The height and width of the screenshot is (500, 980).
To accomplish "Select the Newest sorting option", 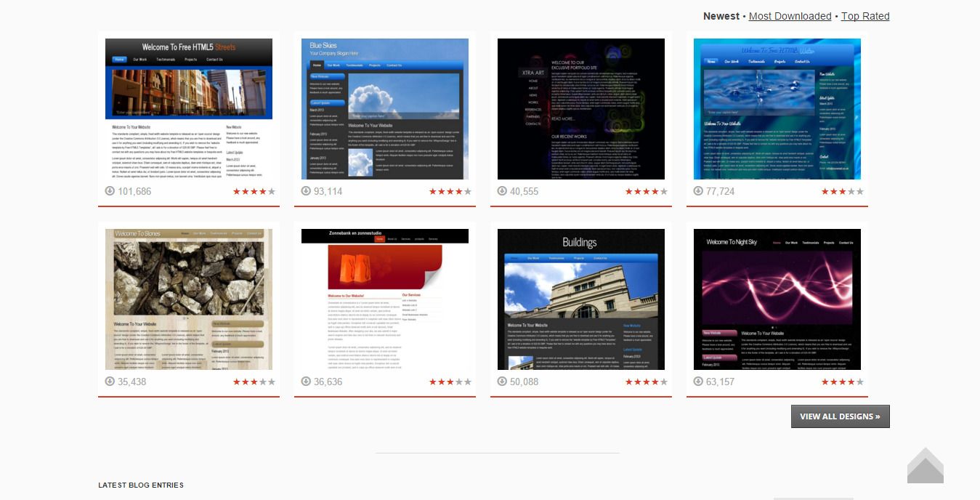I will click(721, 15).
